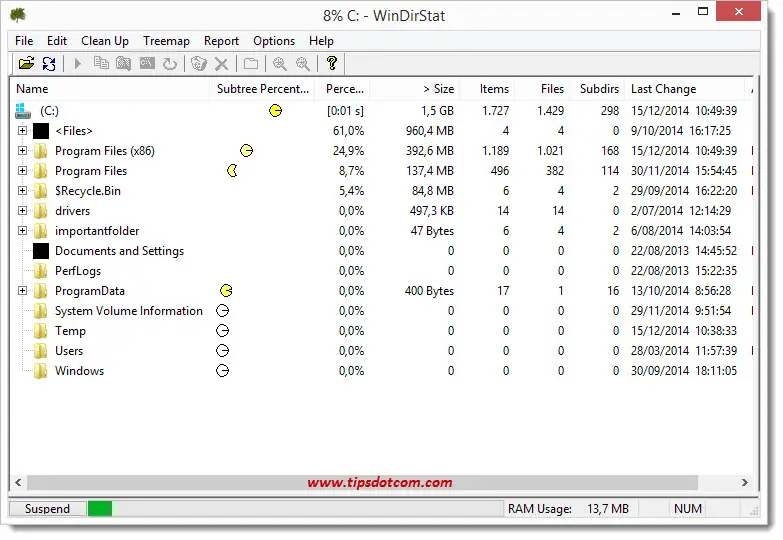This screenshot has height=540, width=783.
Task: Click the folder icon next to Temp
Action: coord(41,331)
